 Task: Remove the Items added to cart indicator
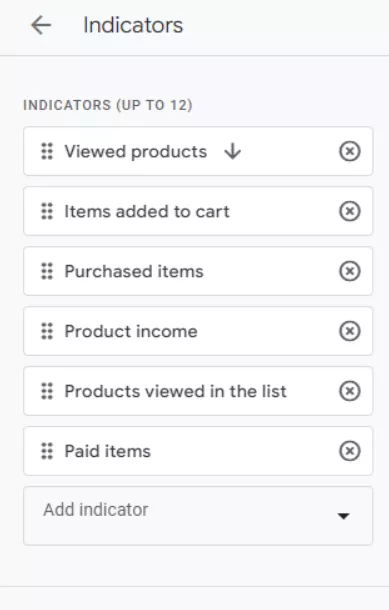click(x=350, y=211)
